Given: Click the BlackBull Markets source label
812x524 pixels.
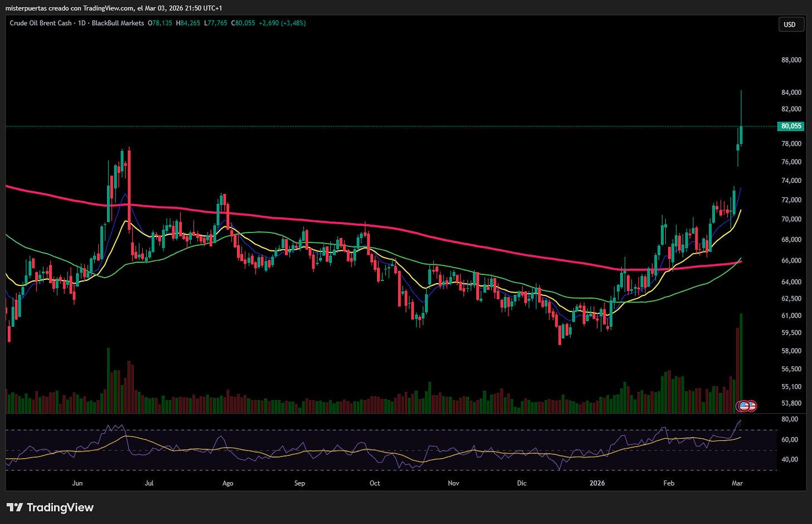Looking at the screenshot, I should [x=117, y=23].
